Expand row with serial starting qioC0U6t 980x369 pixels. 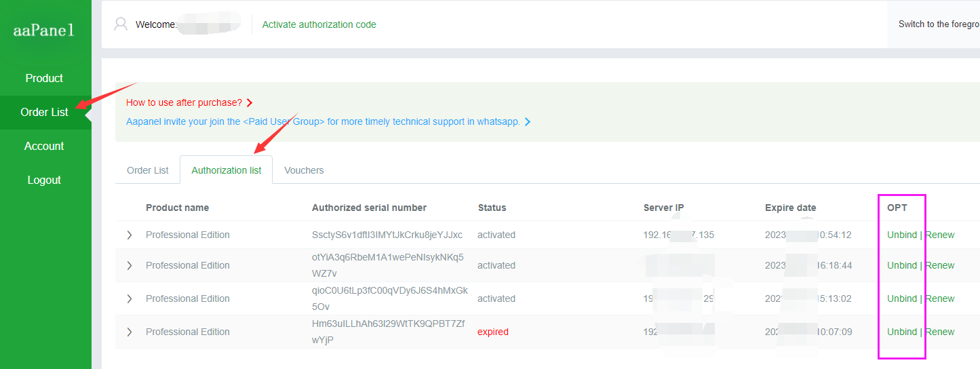(130, 298)
